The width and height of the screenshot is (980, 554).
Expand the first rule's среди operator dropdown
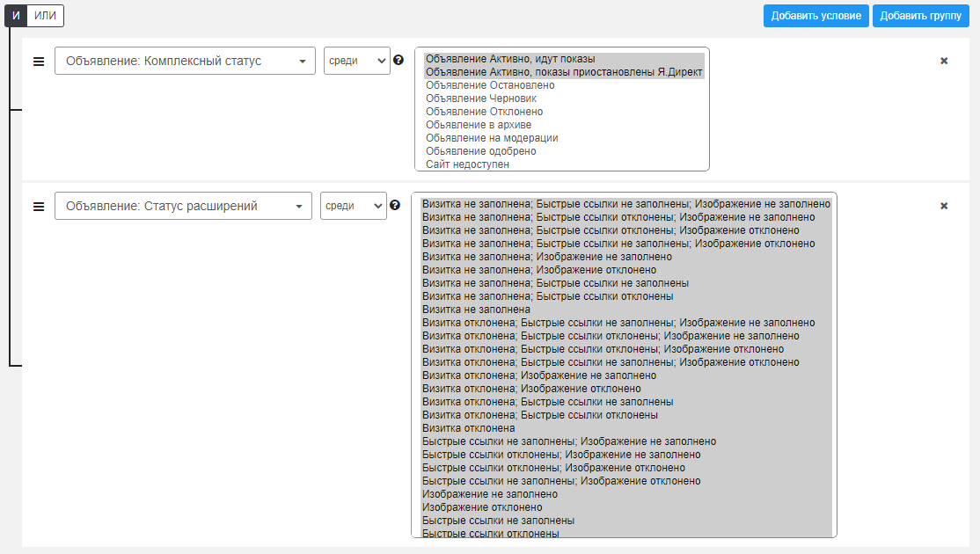pos(356,61)
